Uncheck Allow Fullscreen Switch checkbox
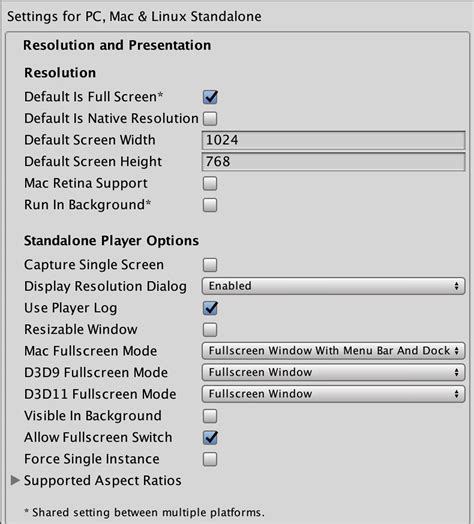The height and width of the screenshot is (524, 474). point(210,438)
